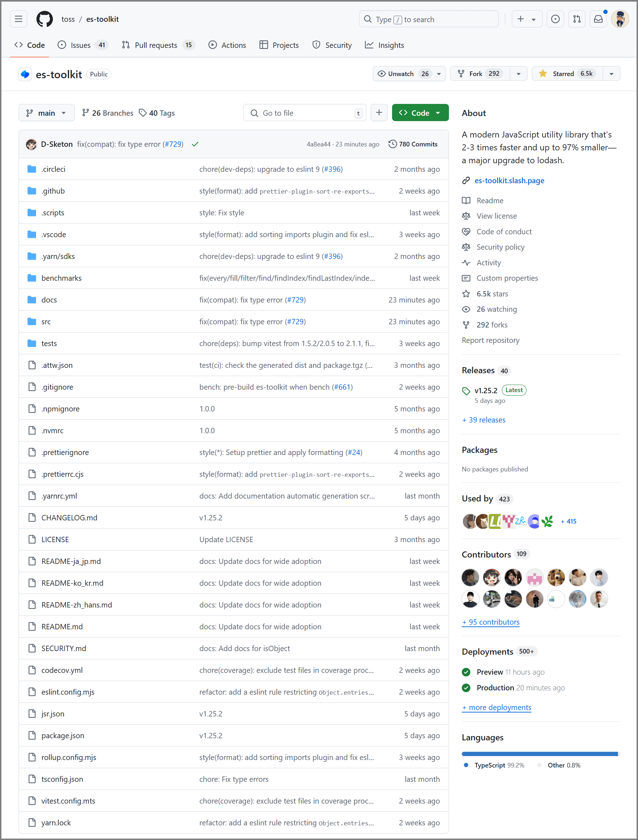Click the plus create new icon
The width and height of the screenshot is (638, 840).
520,19
